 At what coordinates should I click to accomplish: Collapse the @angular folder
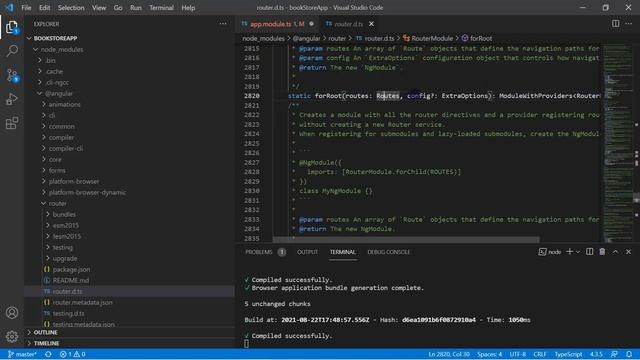point(129,93)
